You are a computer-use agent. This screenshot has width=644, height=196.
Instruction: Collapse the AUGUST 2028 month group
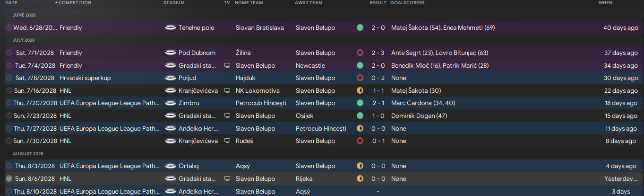click(27, 154)
